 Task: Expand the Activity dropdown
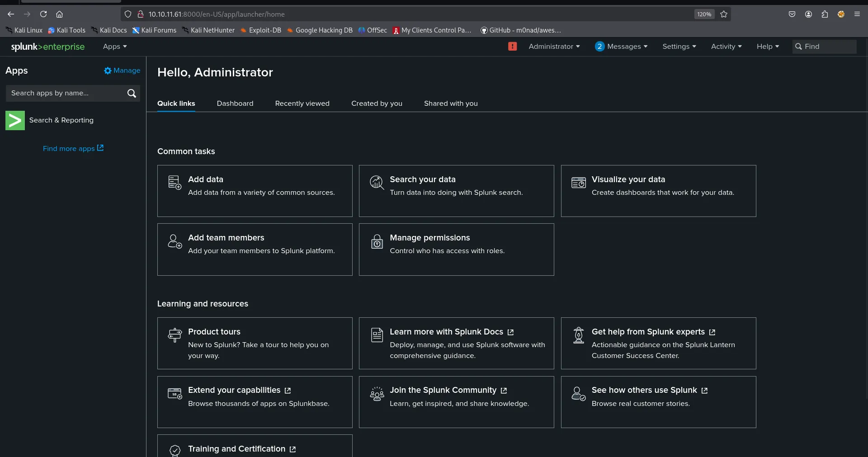tap(726, 47)
